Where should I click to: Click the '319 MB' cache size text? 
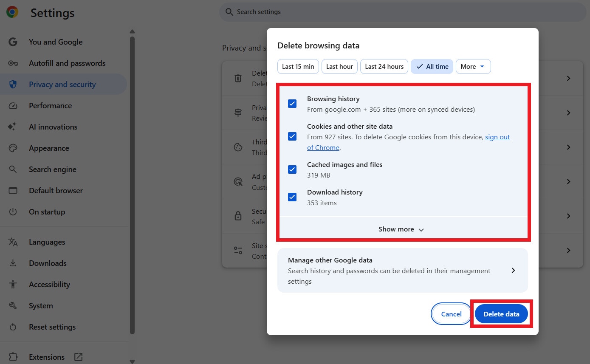319,175
